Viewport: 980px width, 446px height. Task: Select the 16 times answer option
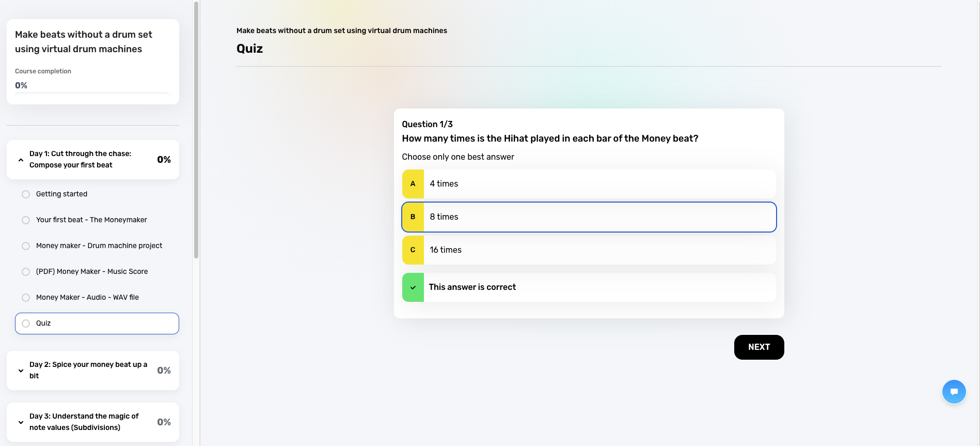point(599,250)
